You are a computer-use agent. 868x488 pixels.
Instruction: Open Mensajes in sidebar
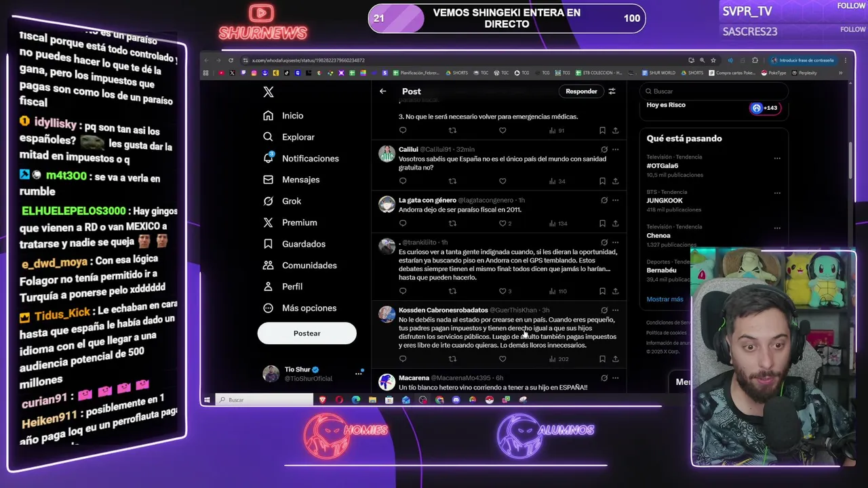(292, 180)
